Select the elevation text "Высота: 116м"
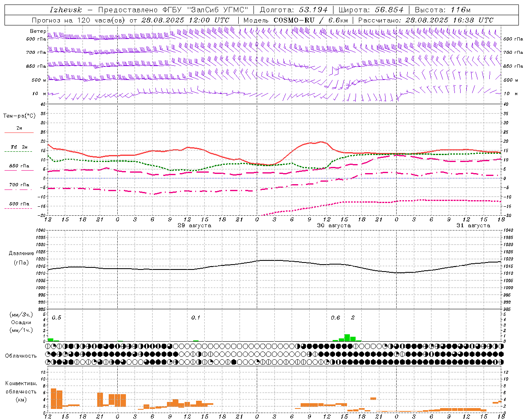 (x=443, y=10)
